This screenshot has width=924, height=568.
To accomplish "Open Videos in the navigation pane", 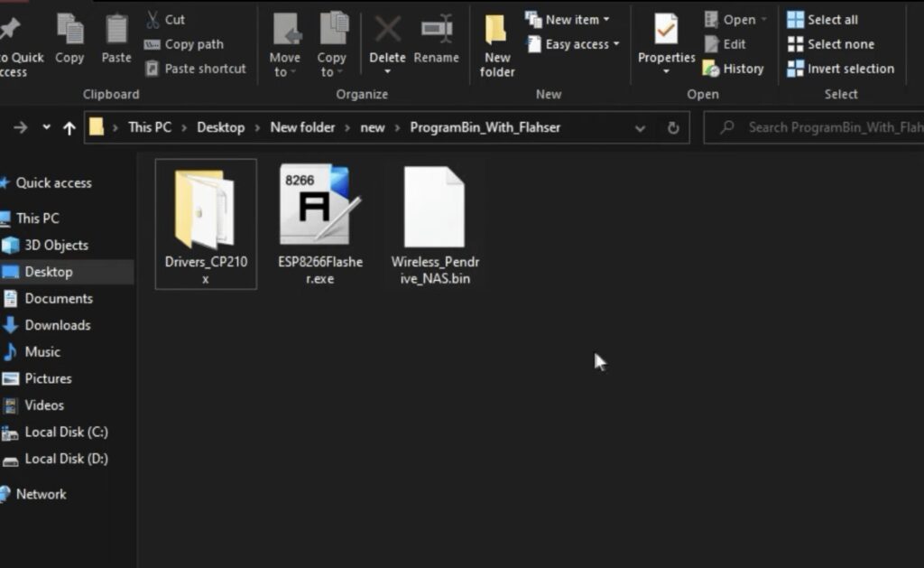I will (x=43, y=405).
